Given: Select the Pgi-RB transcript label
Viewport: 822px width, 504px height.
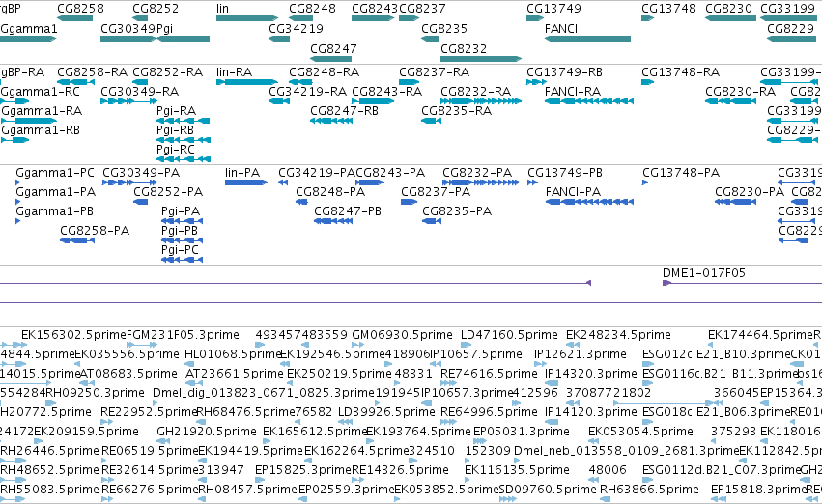Looking at the screenshot, I should coord(175,130).
